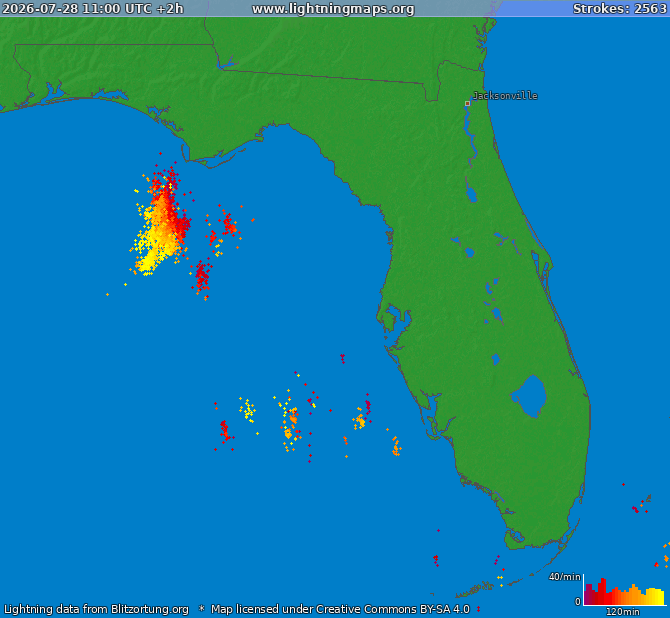Viewport: 670px width, 618px height.
Task: Click the 40/min histogram axis label
Action: coord(564,577)
